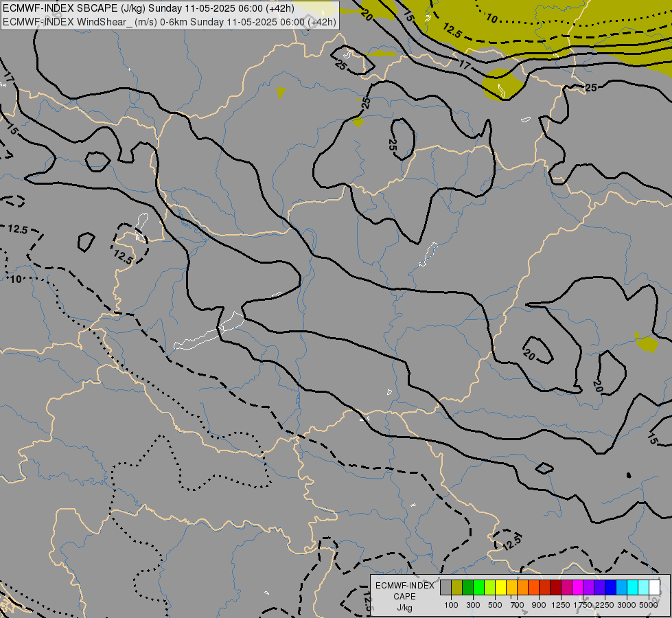Select the orange-red swatch left of 900 tick

click(533, 588)
